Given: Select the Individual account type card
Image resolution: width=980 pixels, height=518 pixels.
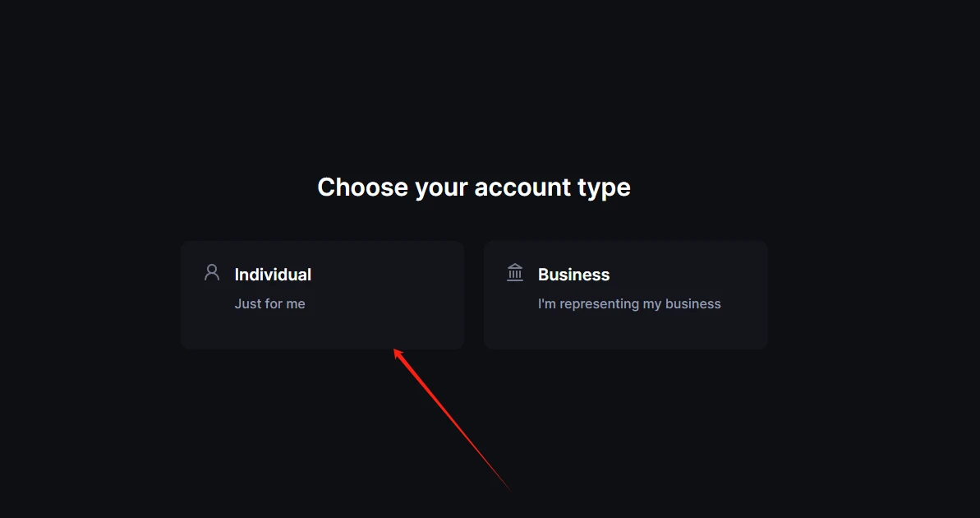Looking at the screenshot, I should coord(322,294).
